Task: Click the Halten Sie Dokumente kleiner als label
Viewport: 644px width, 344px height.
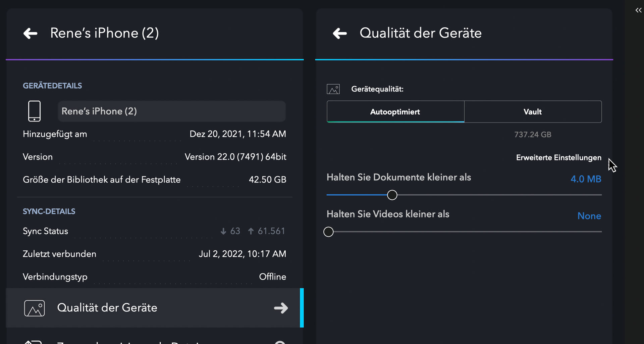Action: click(x=399, y=178)
